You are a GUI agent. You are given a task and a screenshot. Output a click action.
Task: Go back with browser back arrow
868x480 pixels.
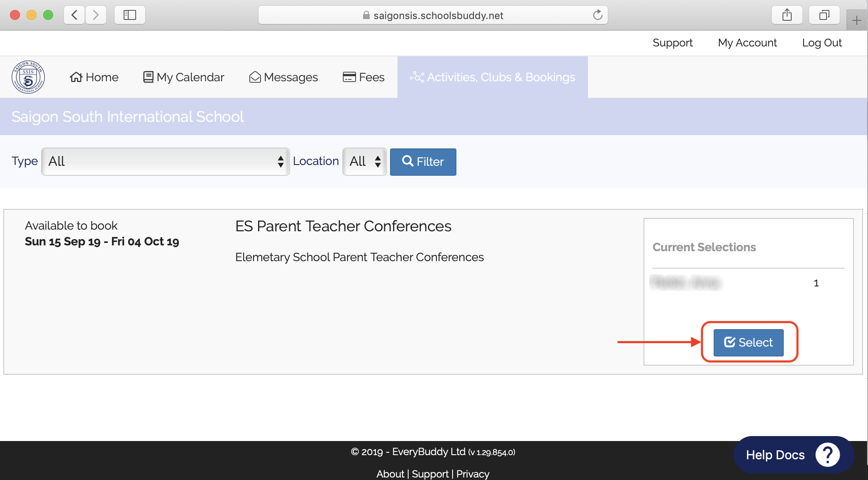[x=75, y=15]
